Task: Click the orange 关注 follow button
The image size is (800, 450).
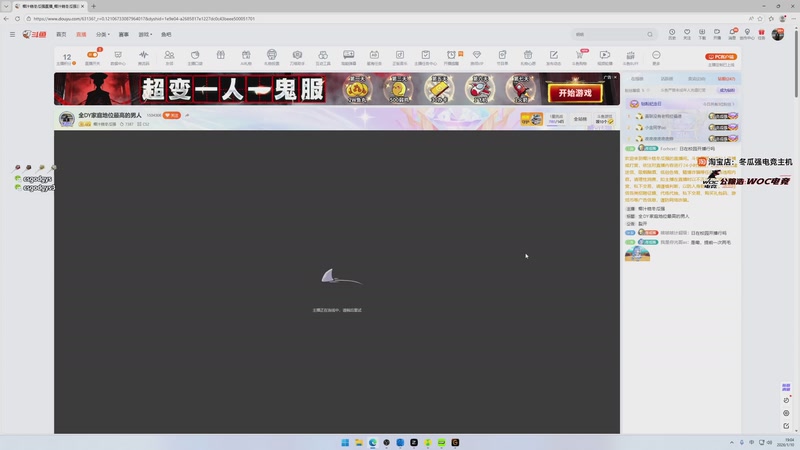Action: [172, 115]
